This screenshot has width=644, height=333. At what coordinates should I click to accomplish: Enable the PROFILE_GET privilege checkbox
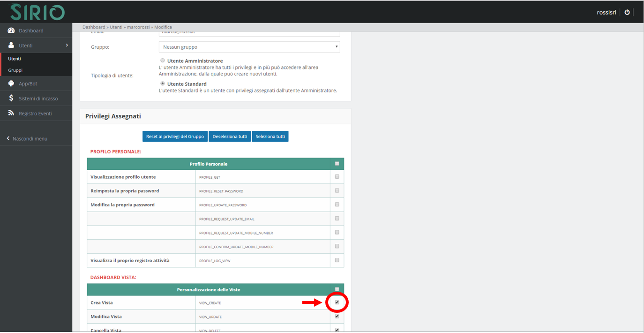[337, 177]
